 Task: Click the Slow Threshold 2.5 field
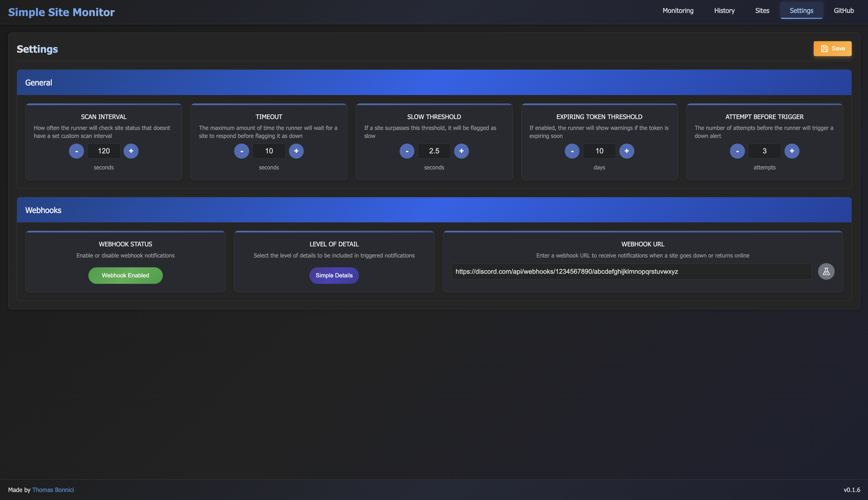434,151
